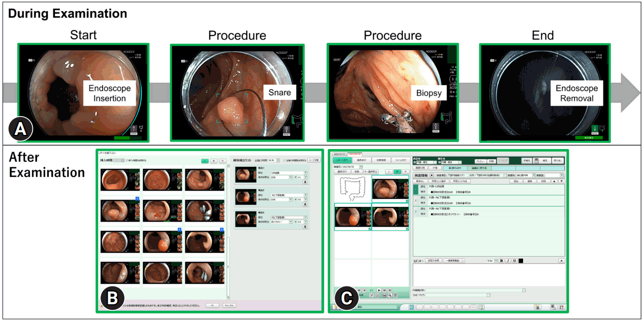Viewport: 644px width, 321px height.
Task: Click the magnifier icon below image grid
Action: tap(389, 295)
